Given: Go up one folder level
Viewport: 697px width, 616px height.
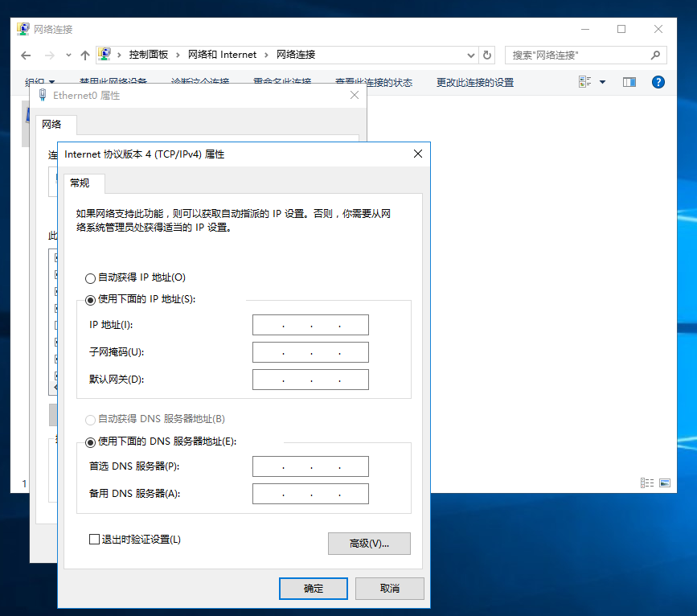Looking at the screenshot, I should (85, 55).
